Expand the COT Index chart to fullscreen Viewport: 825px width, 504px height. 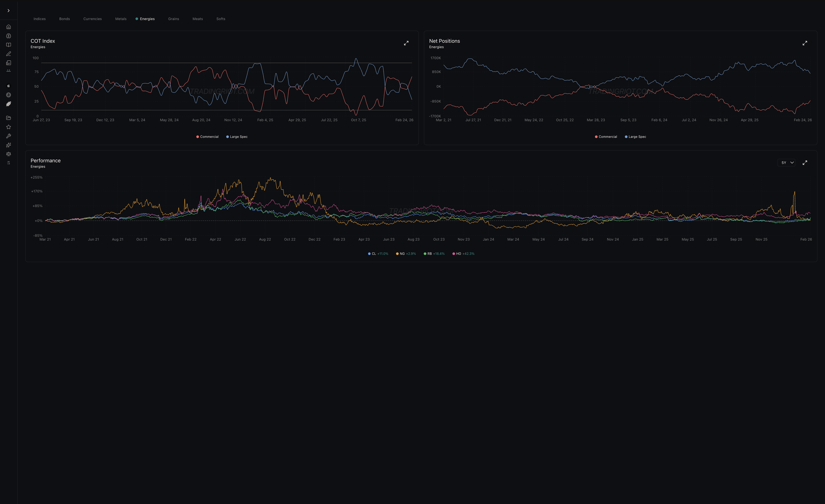pos(406,43)
